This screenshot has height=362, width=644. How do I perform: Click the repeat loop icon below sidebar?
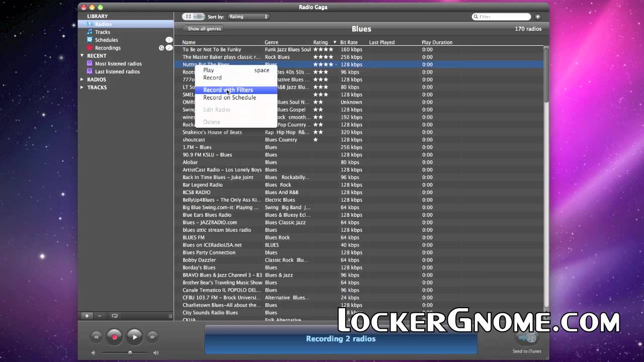coord(115,316)
